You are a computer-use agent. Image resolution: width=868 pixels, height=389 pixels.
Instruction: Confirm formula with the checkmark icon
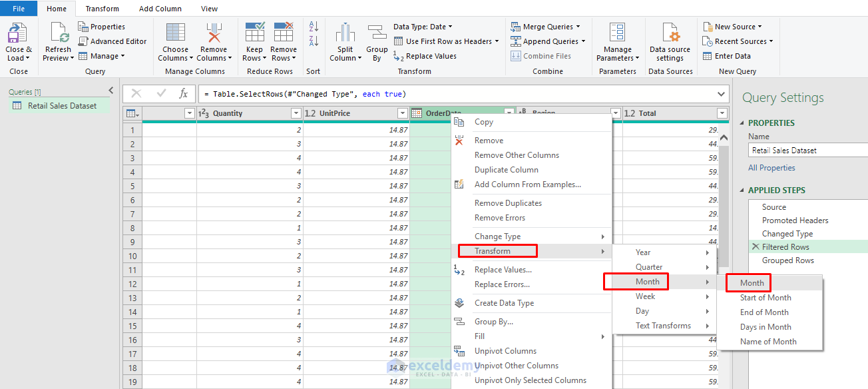click(x=160, y=94)
